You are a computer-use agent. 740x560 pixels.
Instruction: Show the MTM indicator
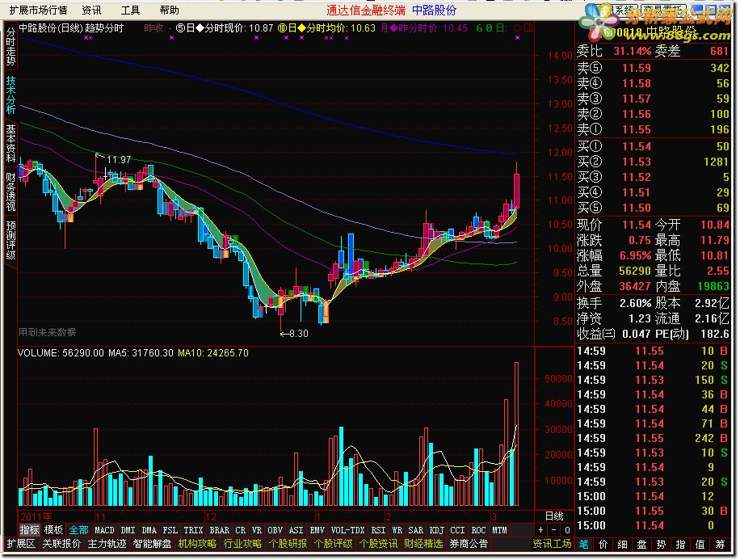[x=499, y=530]
